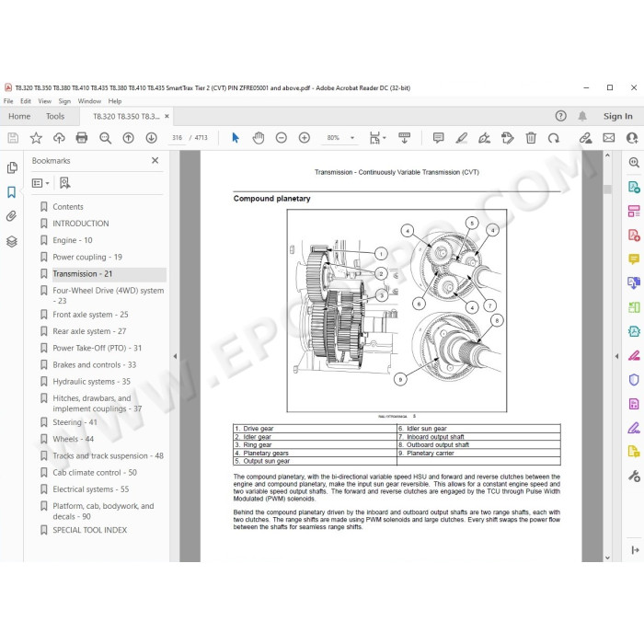The height and width of the screenshot is (644, 644).
Task: Open the SPECIAL TOOL INDEX bookmark
Action: (x=89, y=530)
